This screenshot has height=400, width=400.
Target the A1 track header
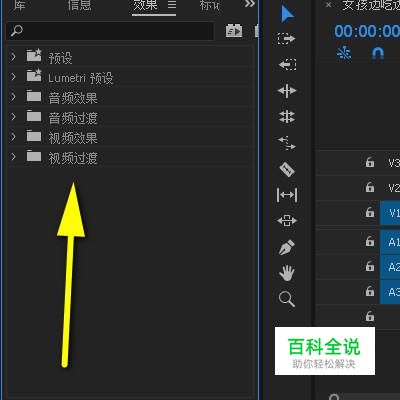point(390,242)
